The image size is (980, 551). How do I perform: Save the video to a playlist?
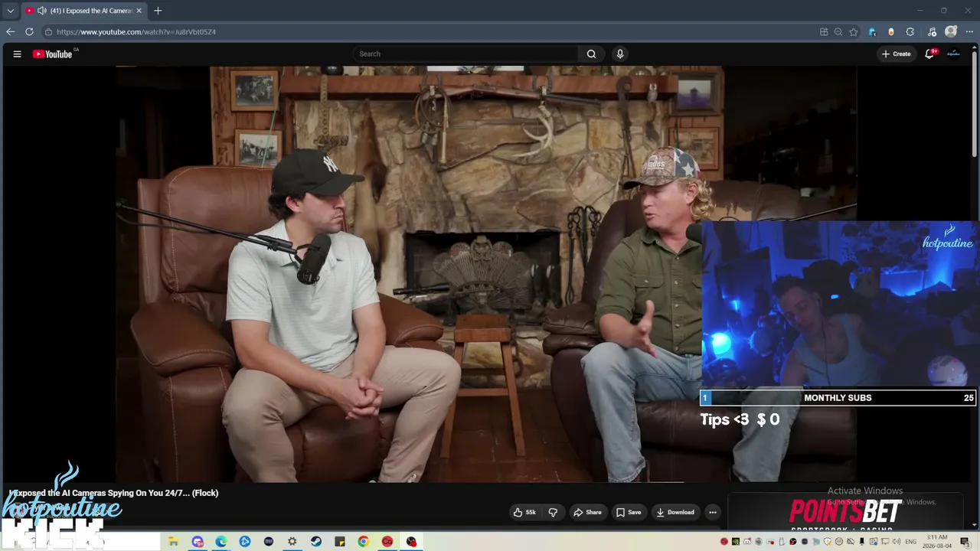[629, 512]
